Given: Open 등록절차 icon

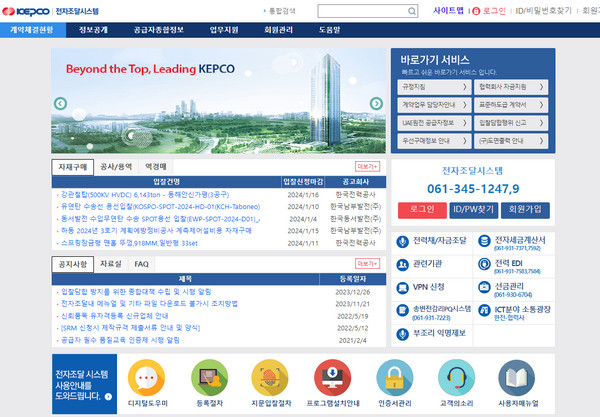Looking at the screenshot, I should click(x=209, y=378).
